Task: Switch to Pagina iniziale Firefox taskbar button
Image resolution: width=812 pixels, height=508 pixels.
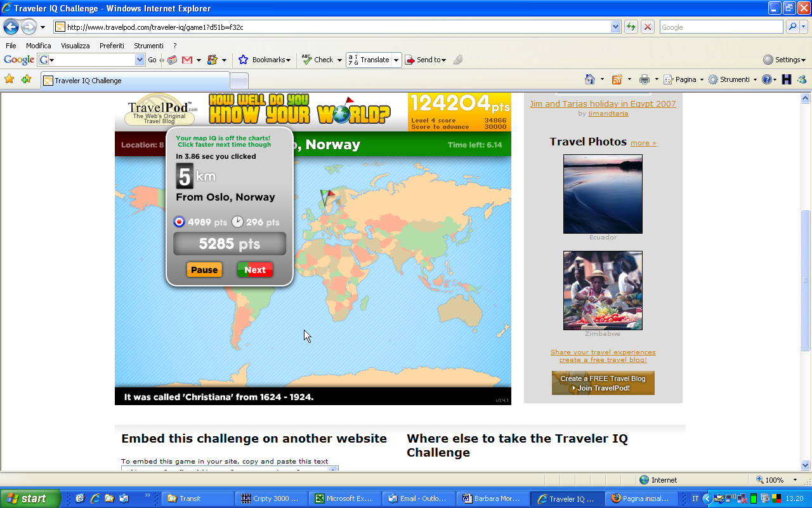Action: (641, 498)
